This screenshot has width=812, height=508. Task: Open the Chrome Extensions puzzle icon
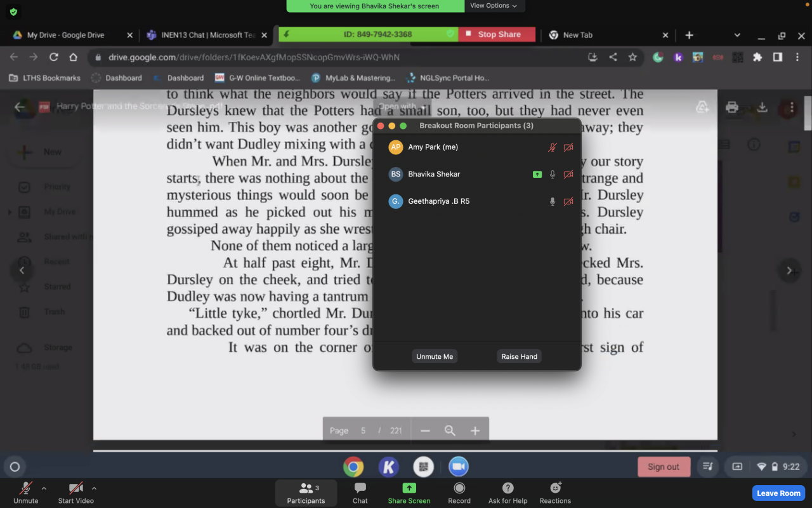(757, 57)
